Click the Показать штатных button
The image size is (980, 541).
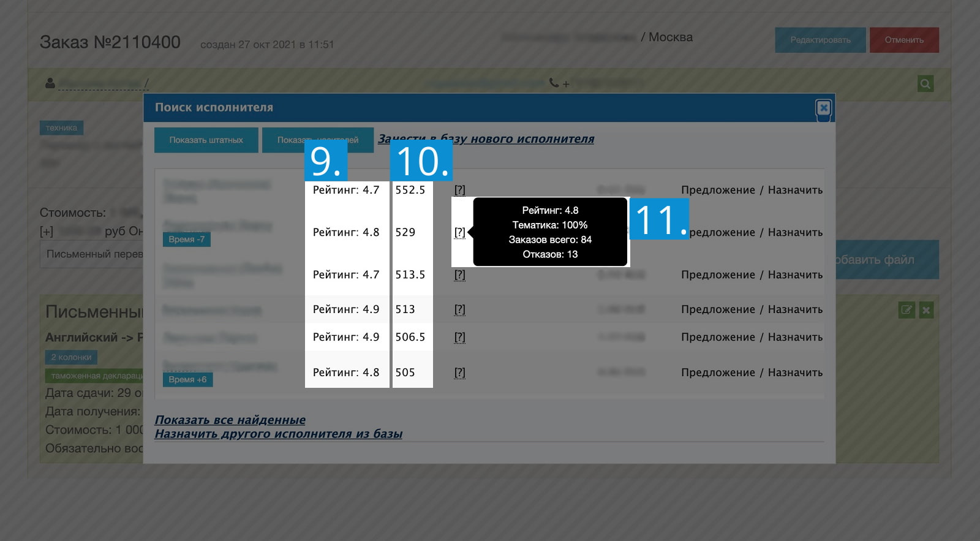point(206,140)
